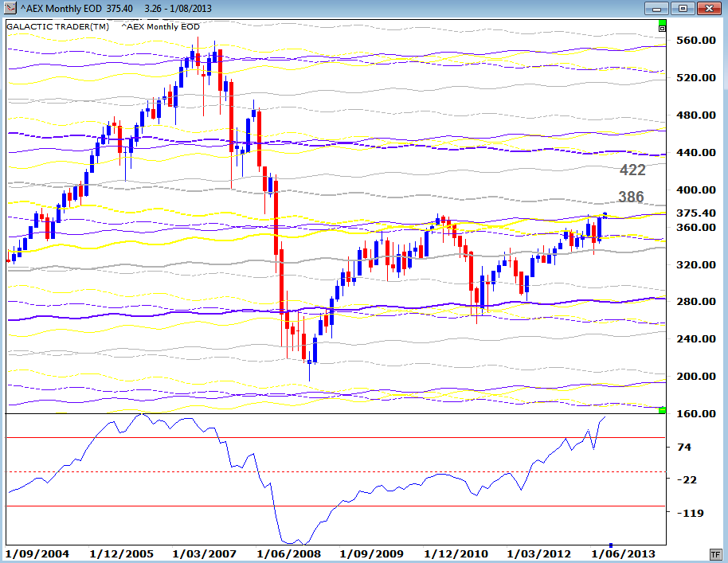Click the 386 price annotation
Viewport: 728px width, 563px height.
[x=631, y=197]
